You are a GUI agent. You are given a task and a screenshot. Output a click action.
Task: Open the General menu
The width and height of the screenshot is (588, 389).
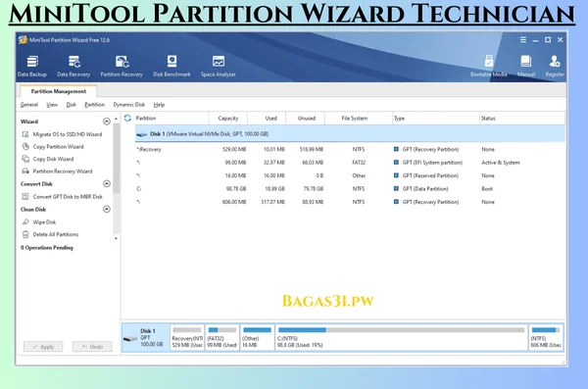(x=29, y=105)
